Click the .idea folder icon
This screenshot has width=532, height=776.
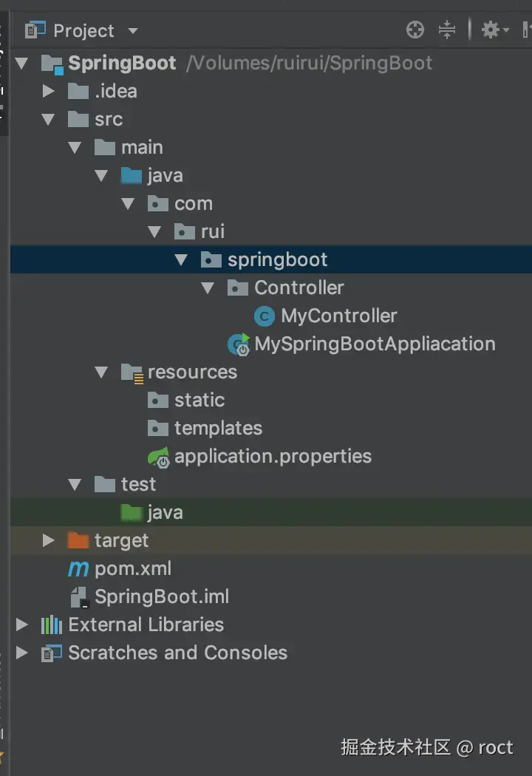[78, 91]
